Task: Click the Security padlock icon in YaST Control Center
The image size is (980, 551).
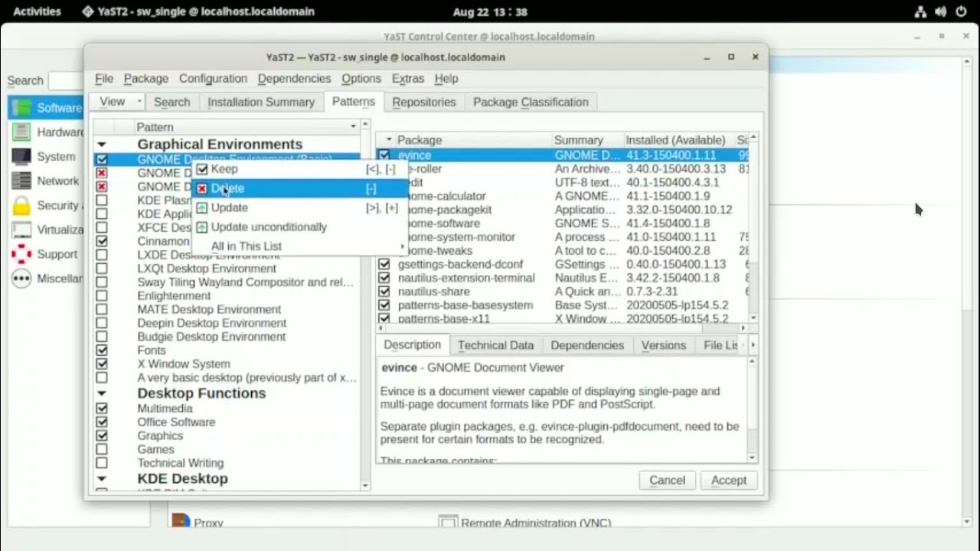Action: coord(21,205)
